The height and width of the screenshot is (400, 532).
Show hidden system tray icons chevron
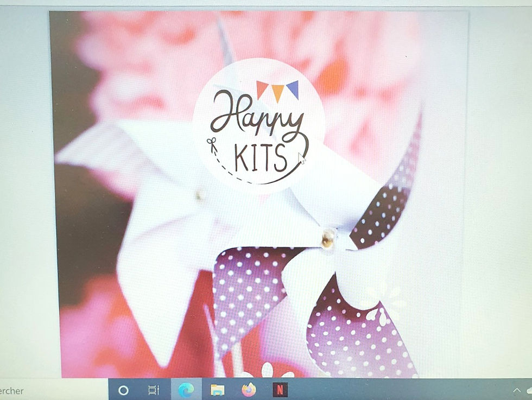point(516,390)
